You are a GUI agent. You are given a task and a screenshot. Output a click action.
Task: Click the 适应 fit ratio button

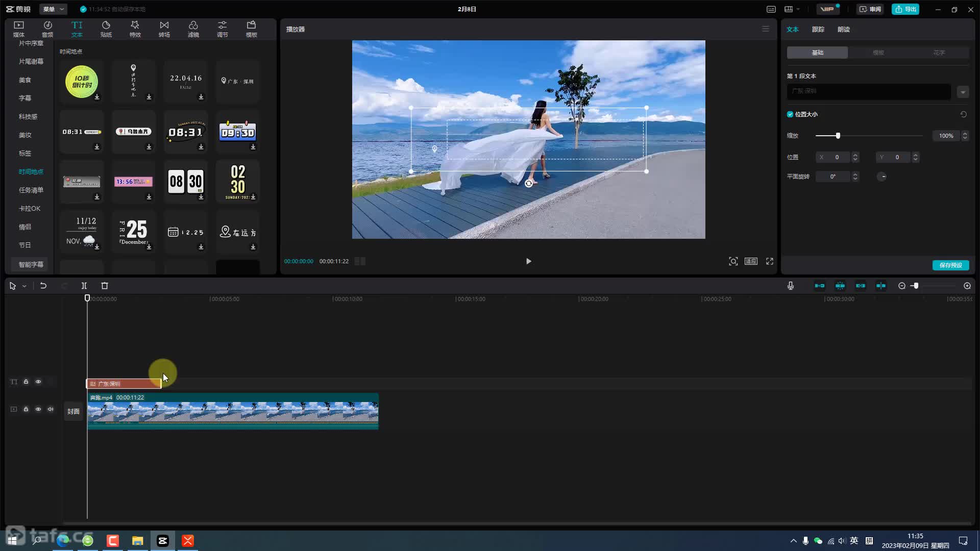(x=751, y=261)
